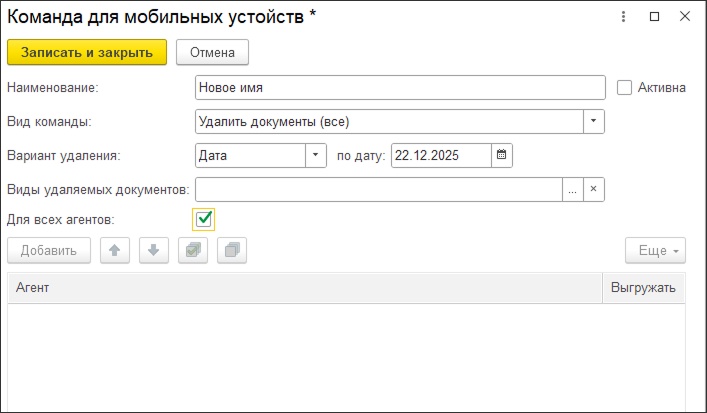Click the 'по дату' date input field
The width and height of the screenshot is (707, 413).
pyautogui.click(x=440, y=155)
